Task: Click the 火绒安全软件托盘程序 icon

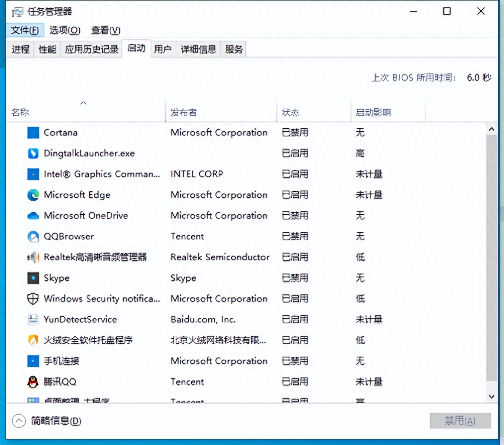Action: click(33, 340)
